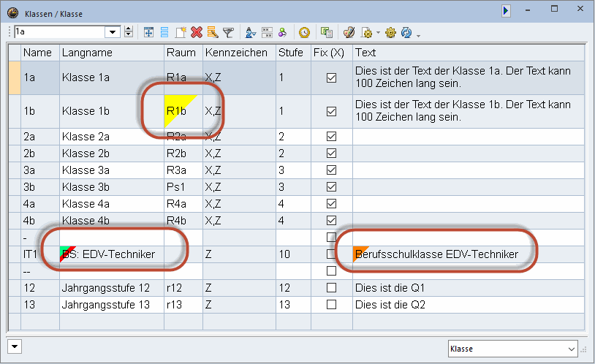Select the name cell '3b'
595x364 pixels.
(40, 186)
